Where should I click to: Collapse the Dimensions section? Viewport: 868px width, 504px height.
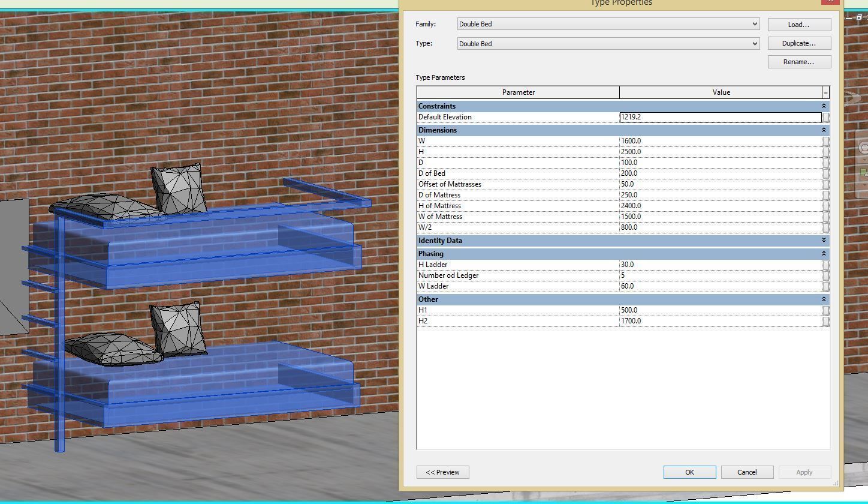click(824, 130)
